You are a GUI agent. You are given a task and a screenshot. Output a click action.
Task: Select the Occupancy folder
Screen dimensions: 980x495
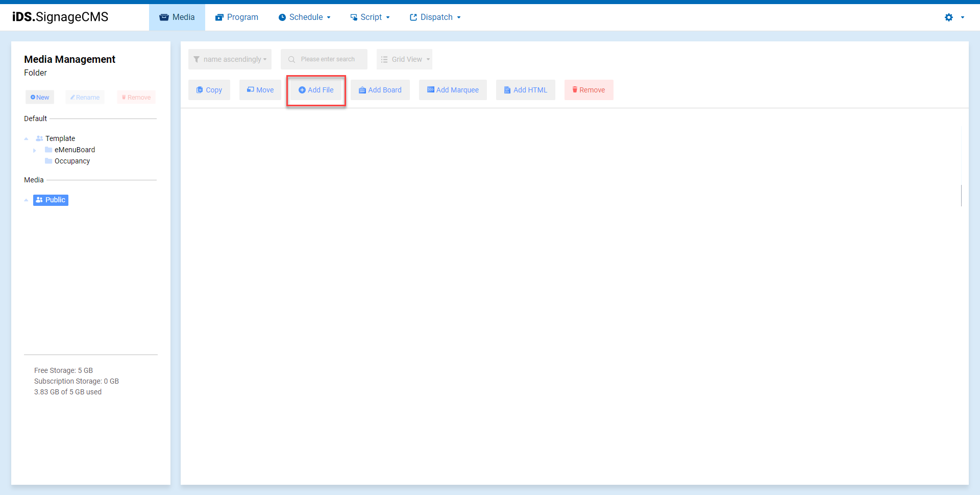pyautogui.click(x=67, y=161)
